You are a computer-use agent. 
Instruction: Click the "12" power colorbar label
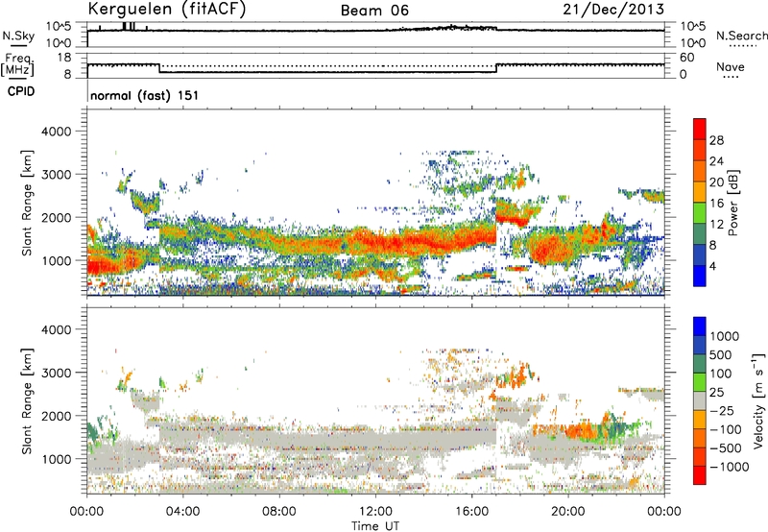[x=716, y=225]
